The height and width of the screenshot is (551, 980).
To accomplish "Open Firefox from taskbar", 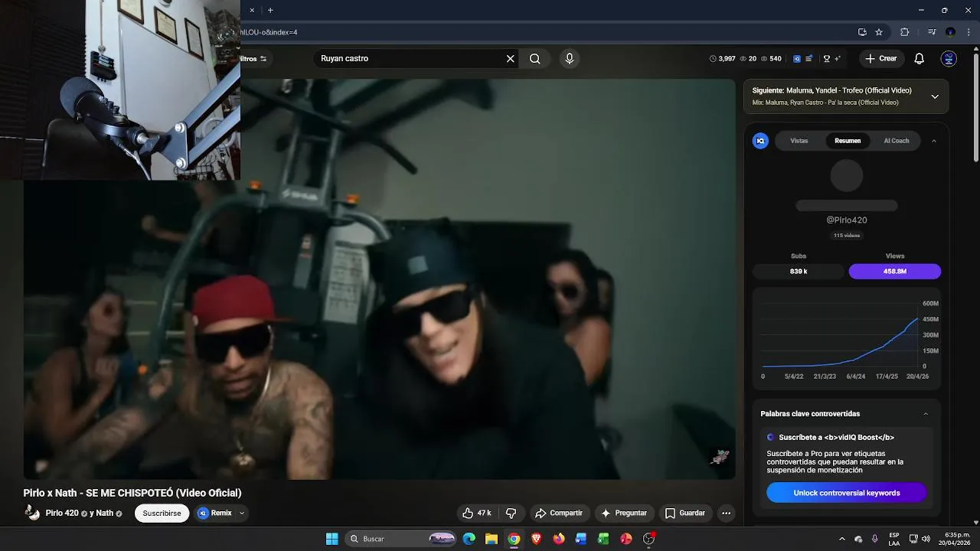I will [x=559, y=539].
